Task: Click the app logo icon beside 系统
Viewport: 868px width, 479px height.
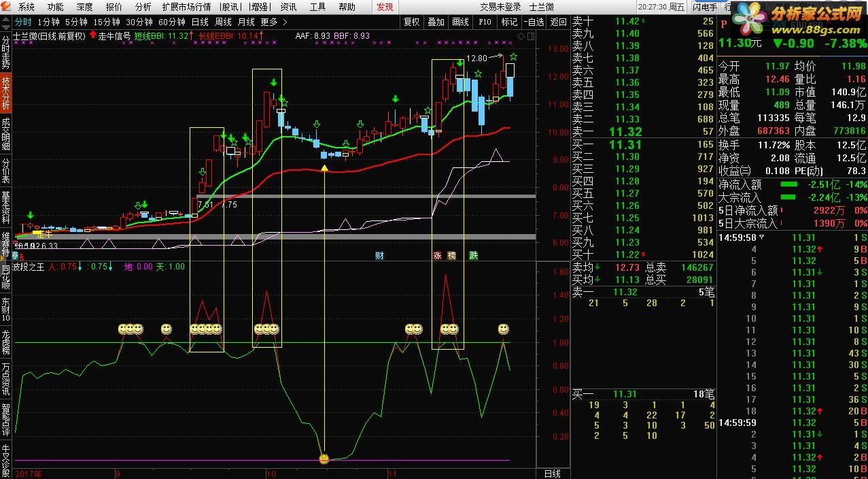Action: point(7,7)
